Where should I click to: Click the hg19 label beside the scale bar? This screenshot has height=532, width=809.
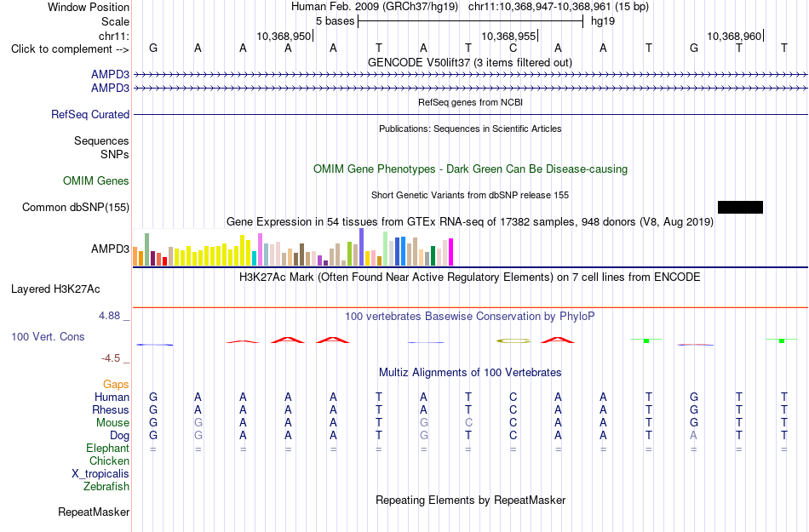pos(603,21)
